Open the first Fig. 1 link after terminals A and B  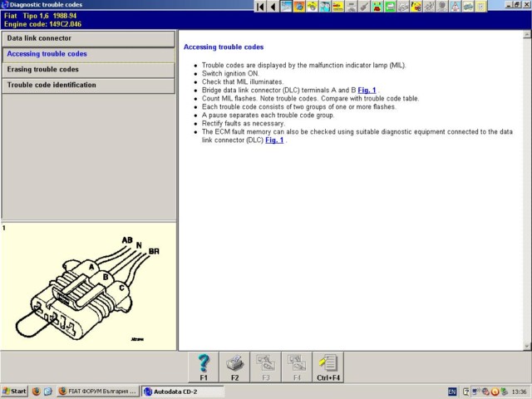click(367, 90)
